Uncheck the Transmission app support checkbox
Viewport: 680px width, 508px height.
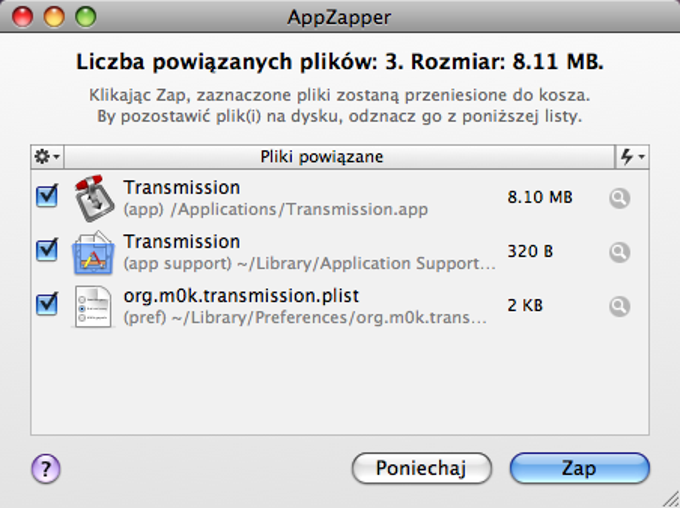pyautogui.click(x=47, y=250)
